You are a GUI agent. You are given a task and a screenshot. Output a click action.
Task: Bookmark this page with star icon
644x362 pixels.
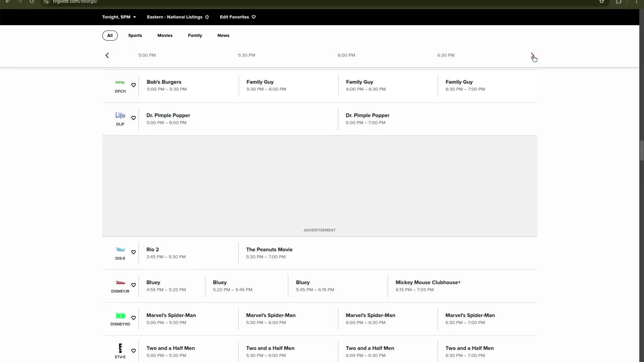(x=602, y=2)
